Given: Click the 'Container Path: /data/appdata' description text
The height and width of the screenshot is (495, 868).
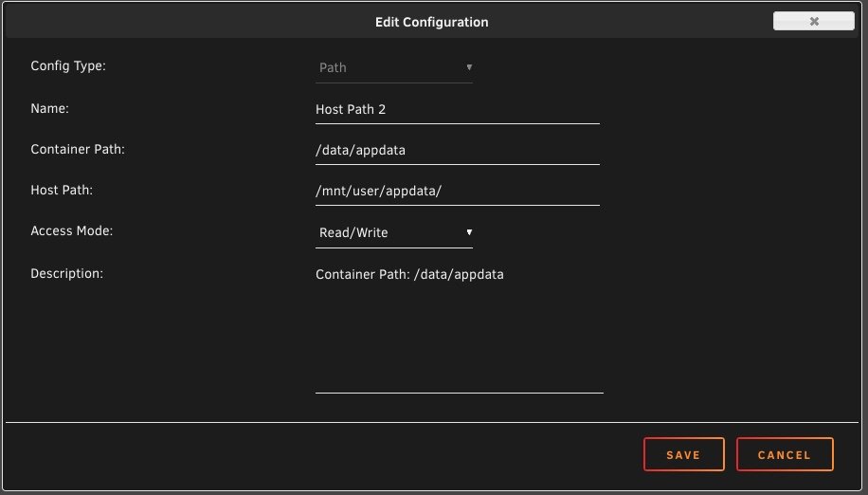Looking at the screenshot, I should pos(409,275).
